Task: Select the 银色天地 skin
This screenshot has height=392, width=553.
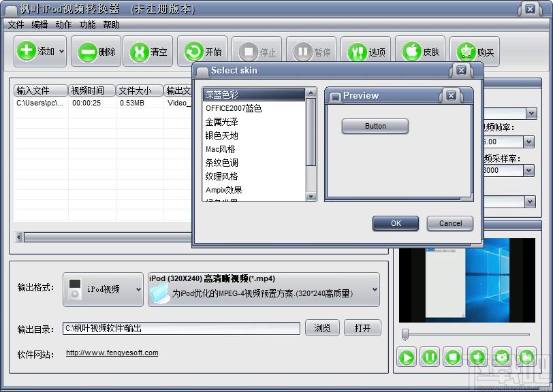Action: pyautogui.click(x=254, y=135)
